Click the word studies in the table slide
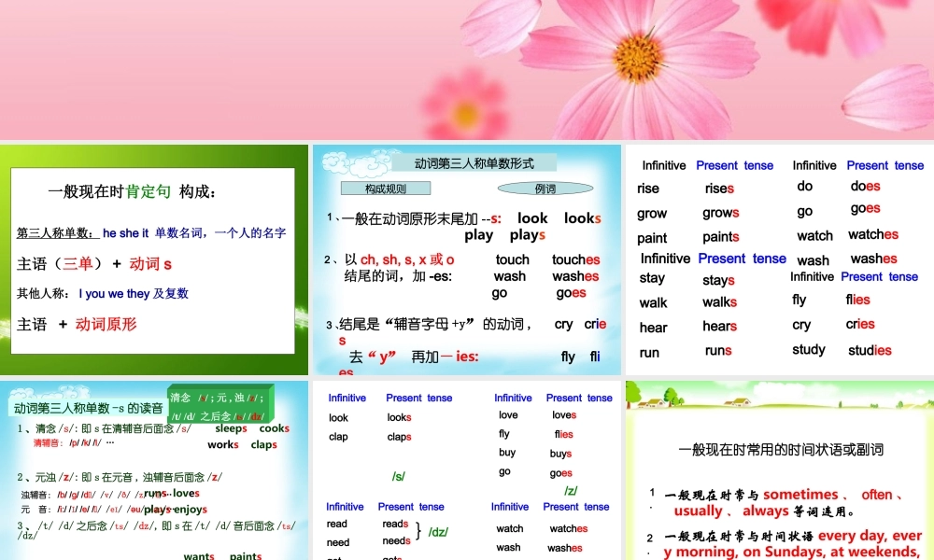934x560 pixels. (870, 351)
